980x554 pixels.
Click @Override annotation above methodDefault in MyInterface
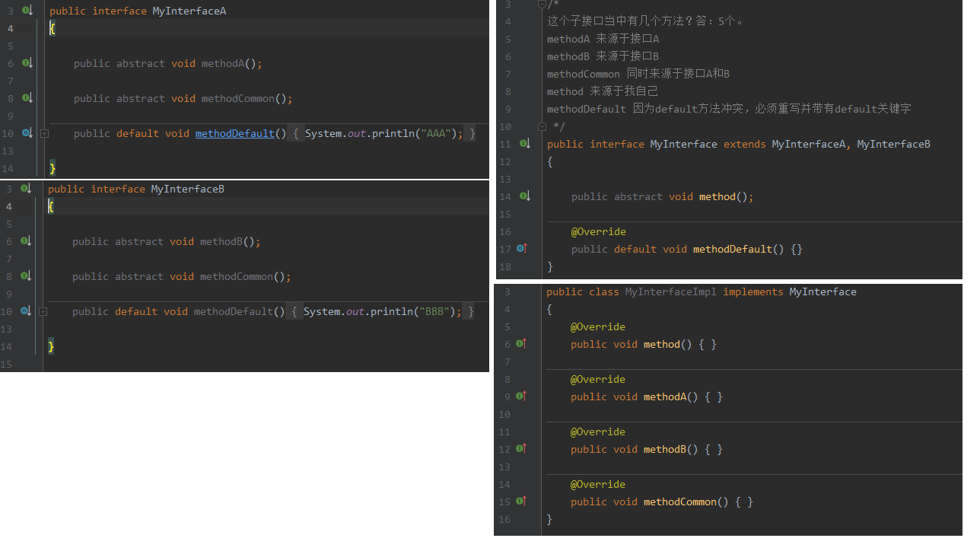click(599, 231)
